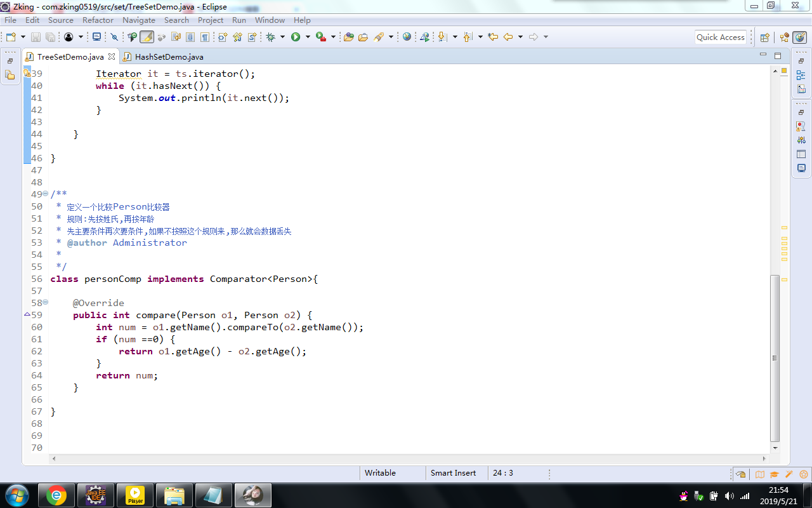Open Package Explorer icon in left trim
812x508 pixels.
[10, 75]
